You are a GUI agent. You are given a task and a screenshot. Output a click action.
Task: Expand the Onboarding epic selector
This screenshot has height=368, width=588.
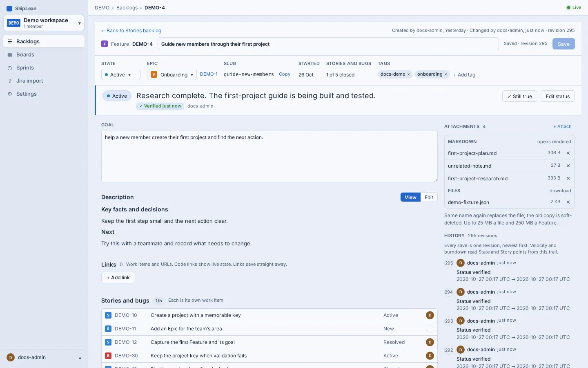pyautogui.click(x=172, y=74)
